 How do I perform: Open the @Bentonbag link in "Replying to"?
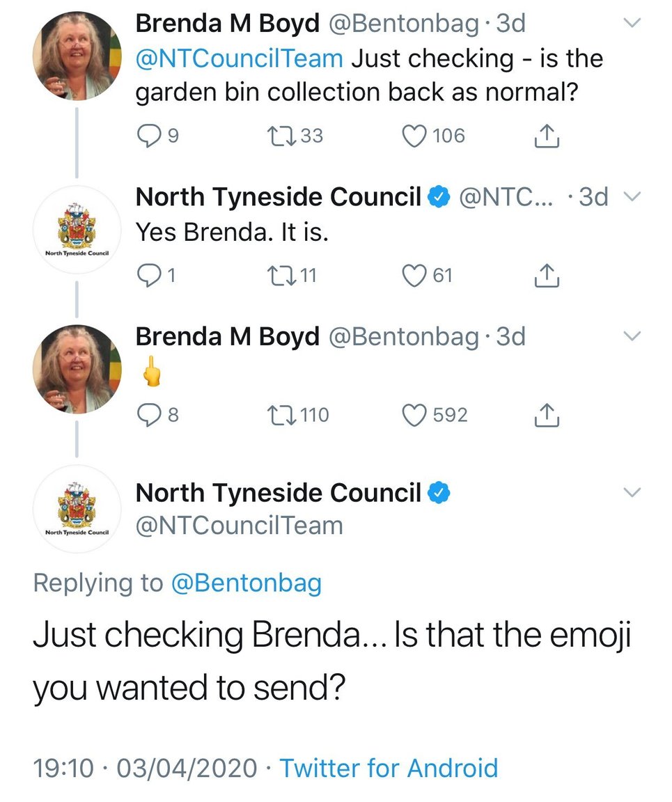click(247, 583)
